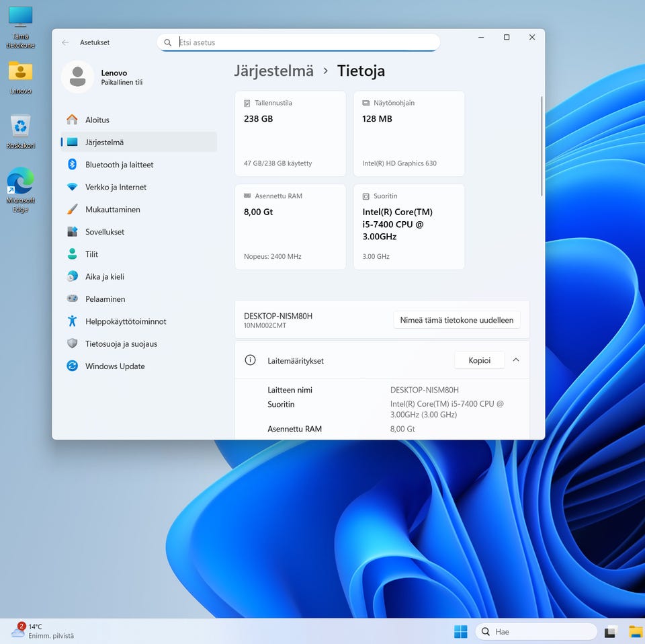Click the settings page vertical scrollbar
Screen dimensions: 645x644
point(542,147)
